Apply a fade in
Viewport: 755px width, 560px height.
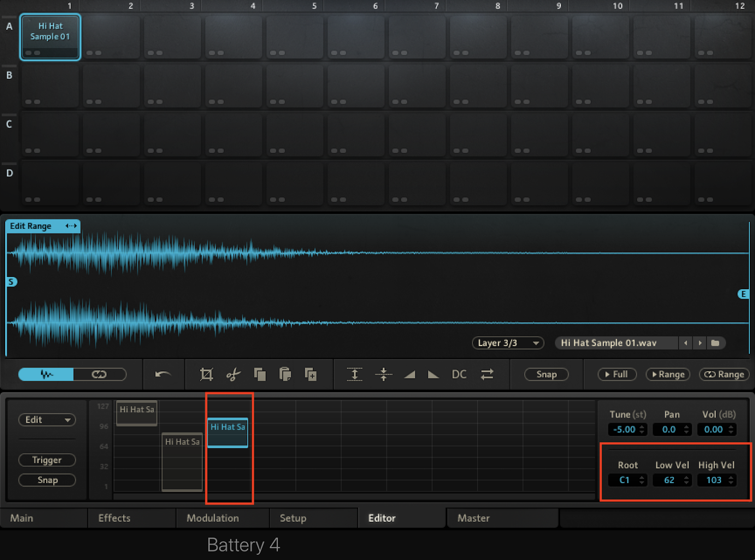click(x=410, y=375)
